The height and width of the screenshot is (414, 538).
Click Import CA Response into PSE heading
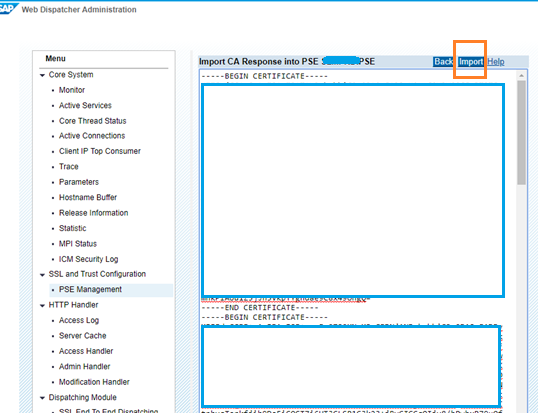pyautogui.click(x=287, y=62)
